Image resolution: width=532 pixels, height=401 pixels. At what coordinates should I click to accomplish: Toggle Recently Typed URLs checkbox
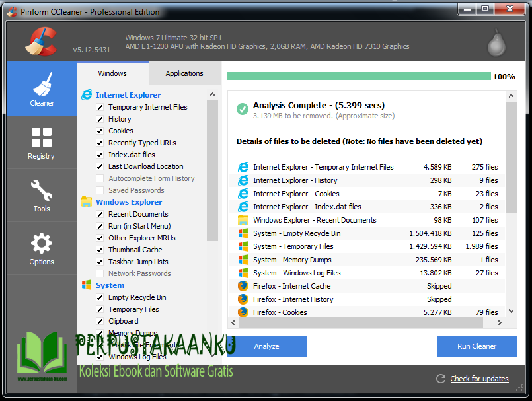(100, 143)
